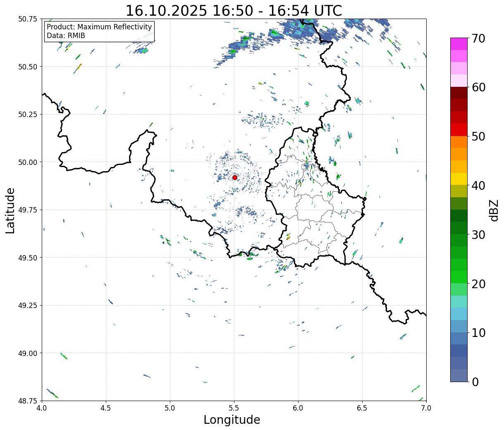Image resolution: width=504 pixels, height=430 pixels.
Task: Click the colorbar tick label 20
Action: 478,284
